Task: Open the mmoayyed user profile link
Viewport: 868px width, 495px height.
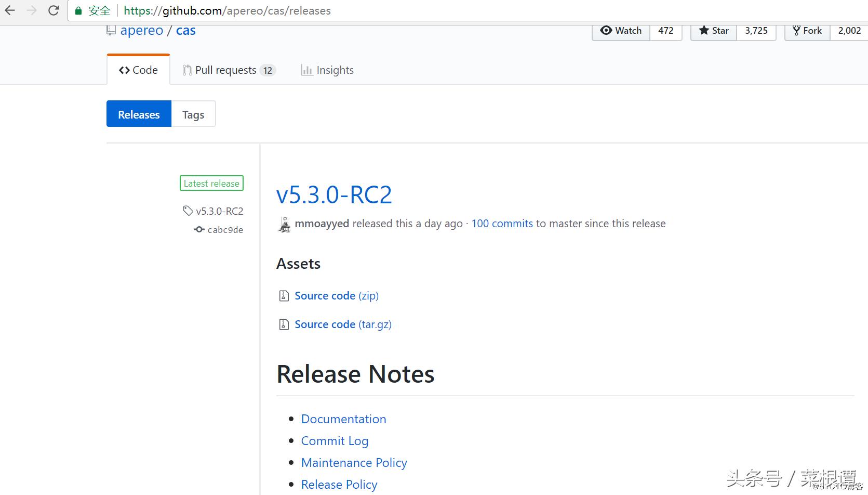Action: 322,224
